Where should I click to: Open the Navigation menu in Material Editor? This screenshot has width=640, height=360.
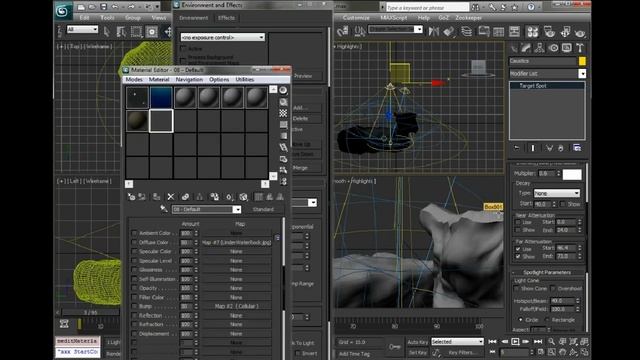[x=189, y=80]
